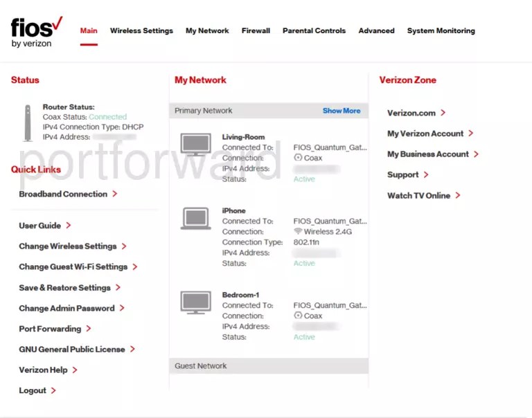This screenshot has width=532, height=418.
Task: Click the arrow beside Change Guest Wi-Fi Settings
Action: tap(135, 267)
